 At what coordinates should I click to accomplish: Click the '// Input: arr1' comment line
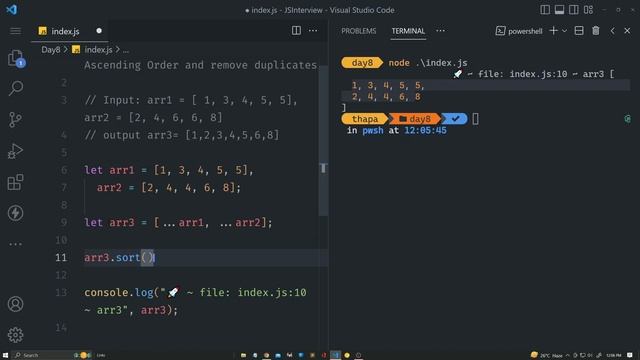pyautogui.click(x=191, y=109)
